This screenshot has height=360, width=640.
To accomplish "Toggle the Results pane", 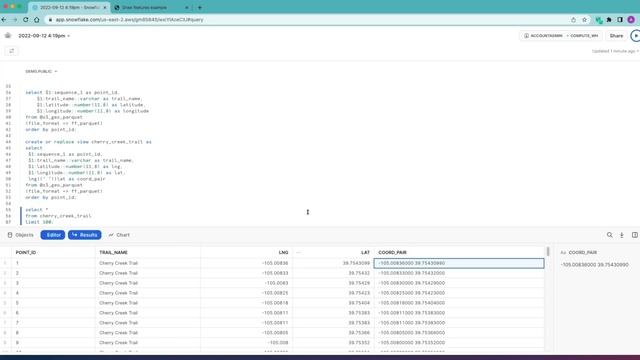I will tap(84, 235).
